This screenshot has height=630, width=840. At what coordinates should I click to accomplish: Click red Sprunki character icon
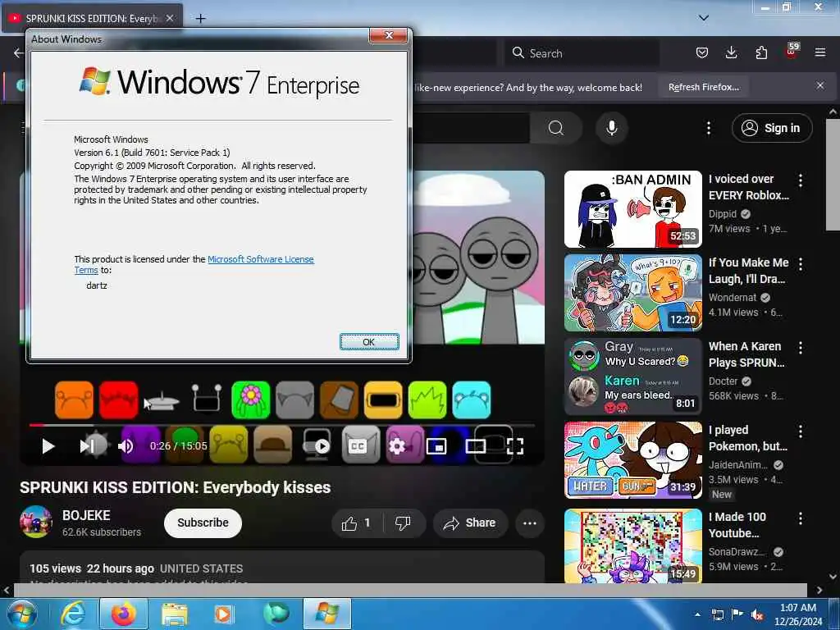click(x=118, y=399)
